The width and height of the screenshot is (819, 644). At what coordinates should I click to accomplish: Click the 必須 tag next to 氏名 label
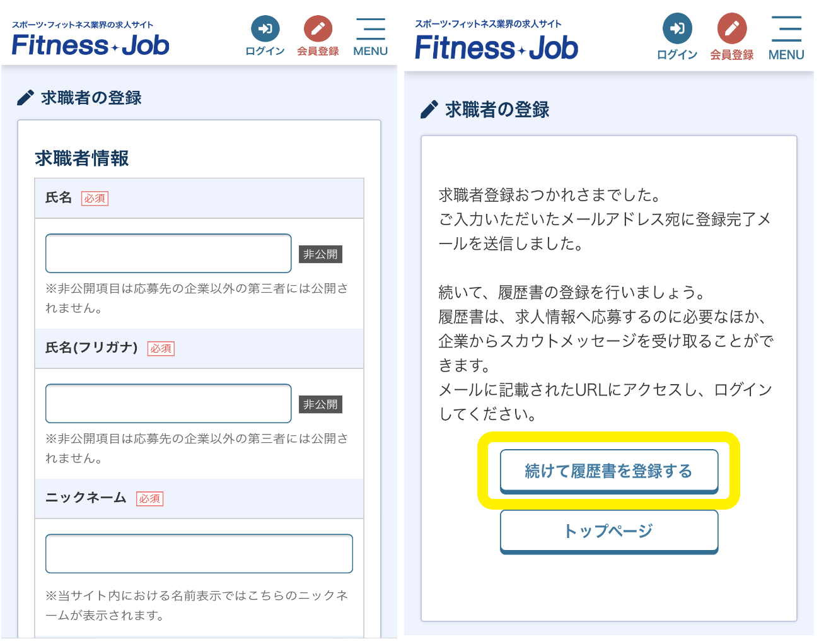click(x=95, y=199)
